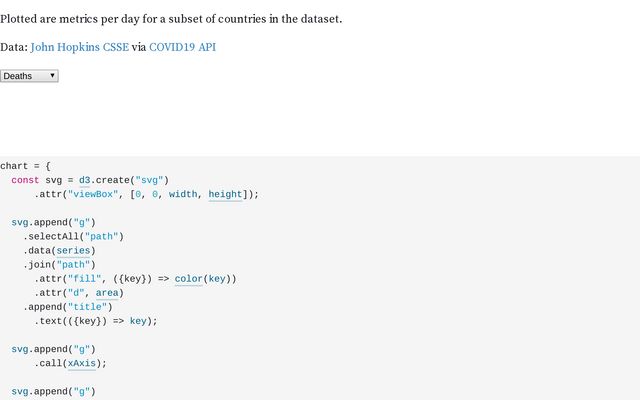The image size is (640, 400).
Task: Click the "fill" attribute string
Action: (88, 278)
